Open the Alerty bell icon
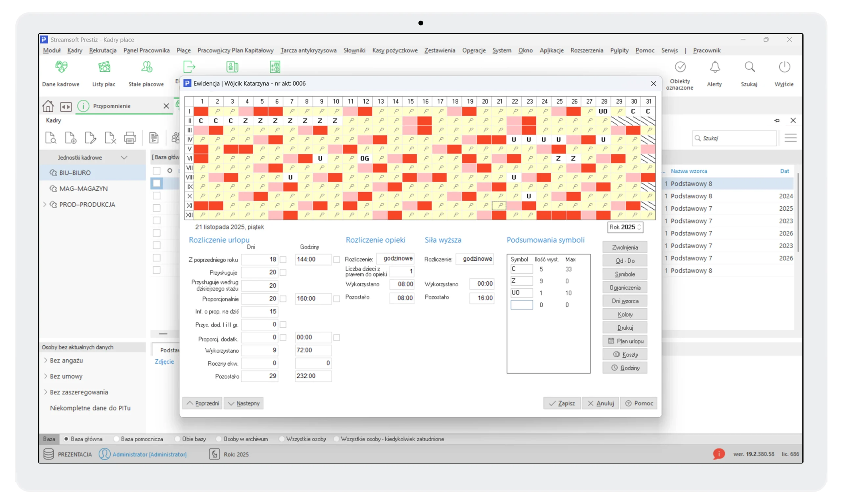Viewport: 841px width, 504px height. [715, 67]
